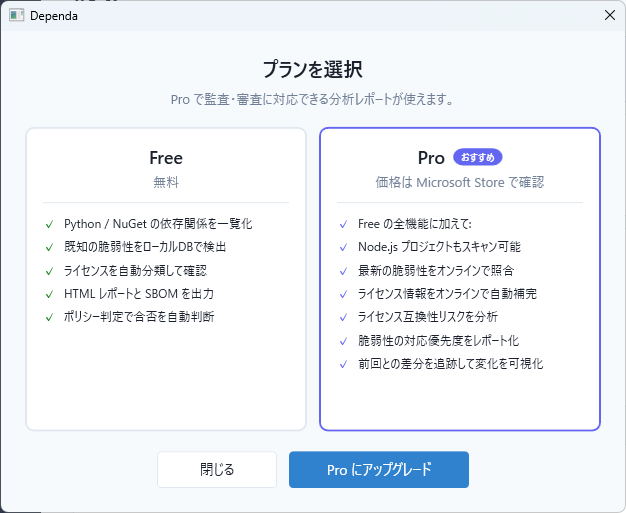Screen dimensions: 626x513
Task: Click 脆弱性の対応優先度をレポート化 feature
Action: (x=438, y=341)
